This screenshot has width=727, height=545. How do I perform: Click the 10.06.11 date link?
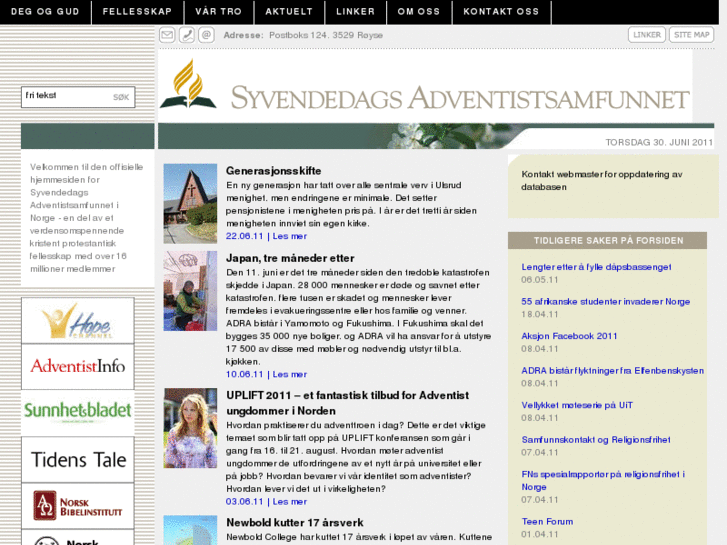click(x=244, y=374)
